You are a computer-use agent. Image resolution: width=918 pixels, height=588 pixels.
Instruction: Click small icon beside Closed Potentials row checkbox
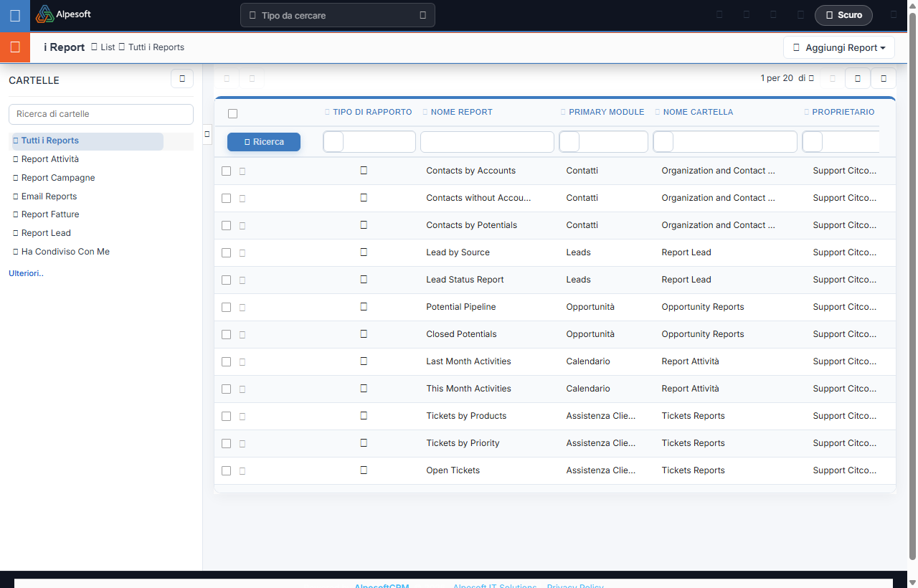(x=242, y=335)
